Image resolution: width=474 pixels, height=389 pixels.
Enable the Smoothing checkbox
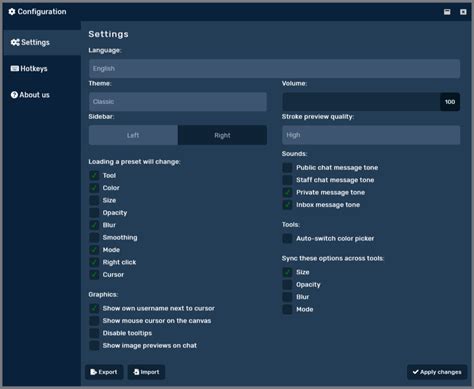[x=94, y=237]
